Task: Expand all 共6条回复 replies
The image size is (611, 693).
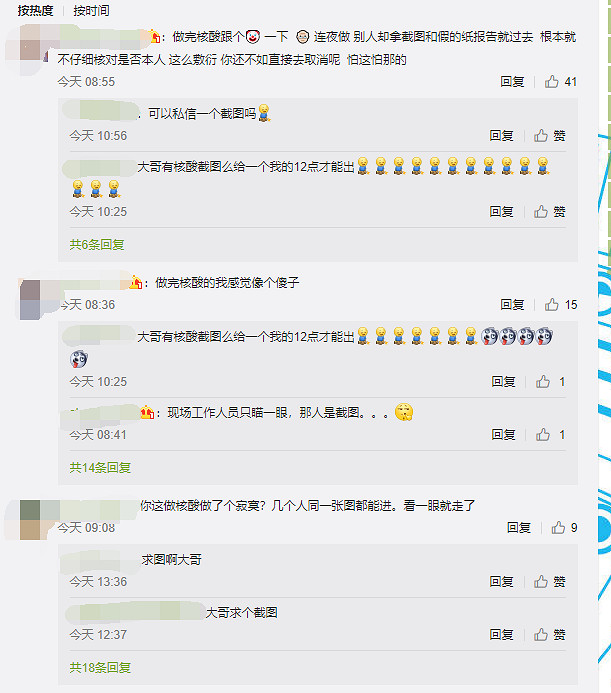Action: point(96,244)
